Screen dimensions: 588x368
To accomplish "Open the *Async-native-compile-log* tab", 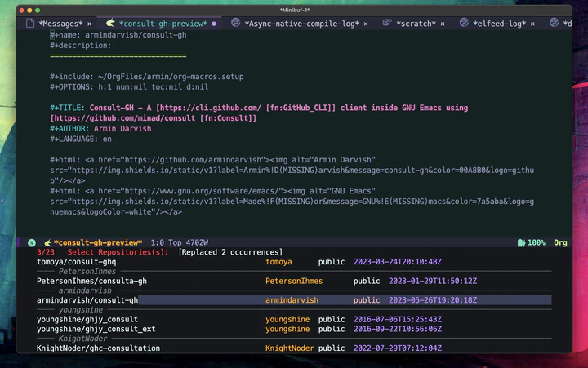I will point(301,24).
